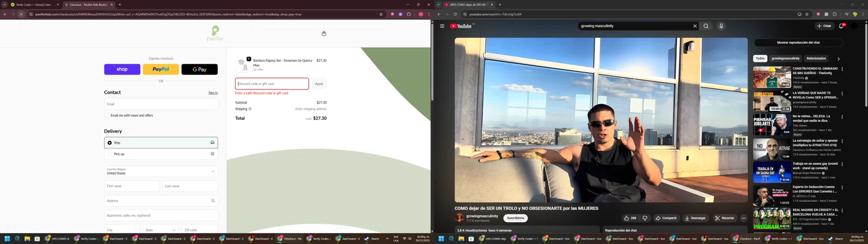This screenshot has height=244, width=868.
Task: Click the First name field
Action: (132, 186)
